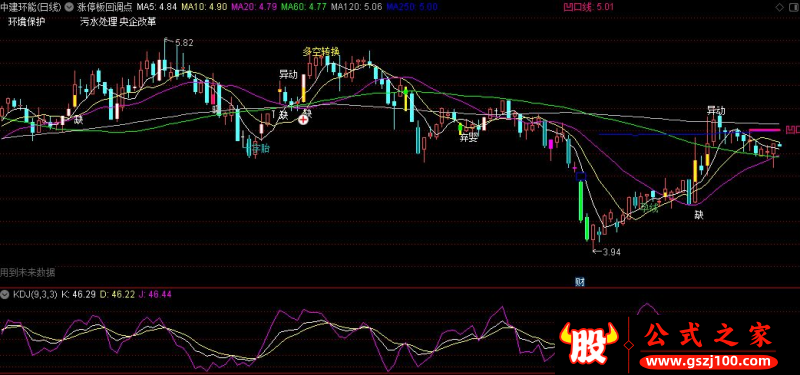The width and height of the screenshot is (800, 375).
Task: Click the blue 财 marker below the chart
Action: click(580, 283)
